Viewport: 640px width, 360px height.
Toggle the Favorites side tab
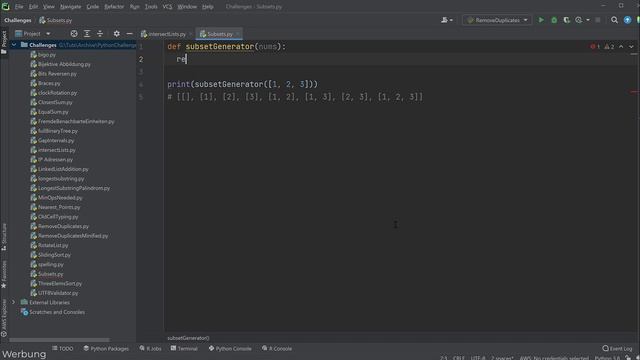(x=4, y=275)
